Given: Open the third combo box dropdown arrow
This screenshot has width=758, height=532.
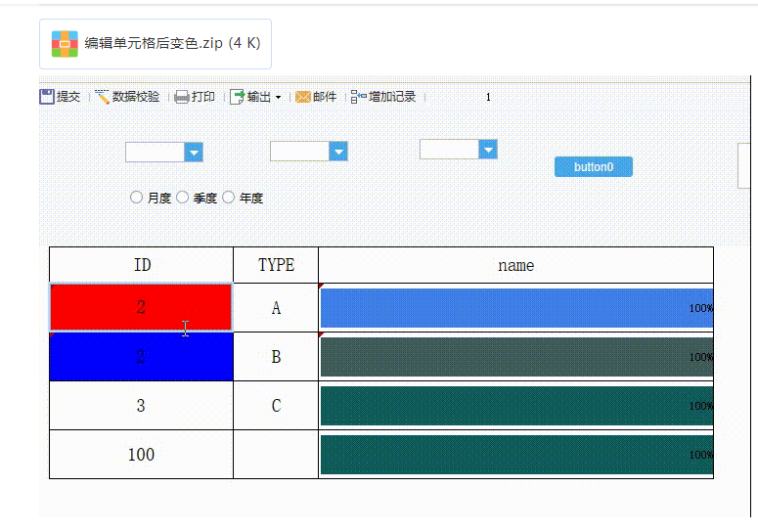Looking at the screenshot, I should (488, 150).
